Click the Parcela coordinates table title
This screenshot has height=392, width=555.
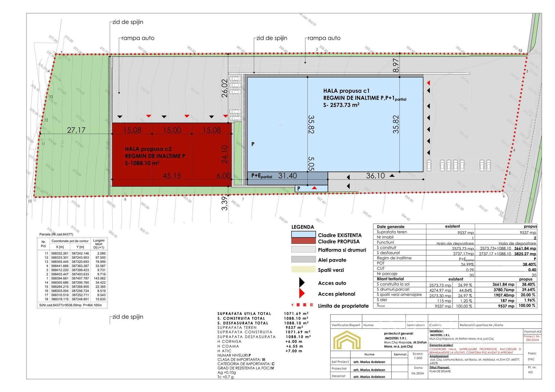[56, 234]
